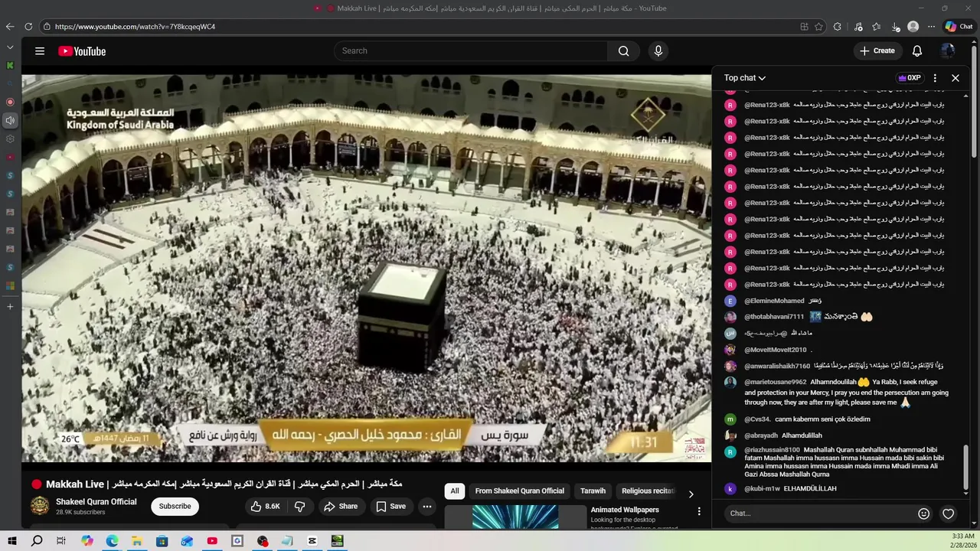This screenshot has width=980, height=551.
Task: Open Windows Start menu
Action: (12, 541)
